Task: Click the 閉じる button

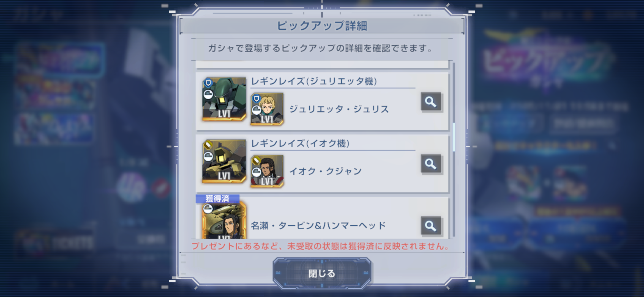Action: click(x=322, y=273)
